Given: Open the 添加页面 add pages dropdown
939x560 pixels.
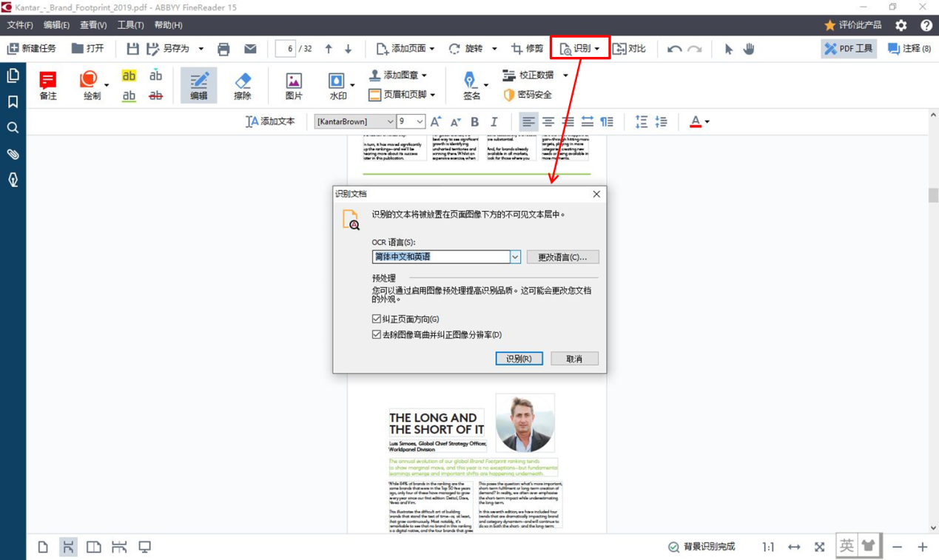Looking at the screenshot, I should tap(405, 49).
